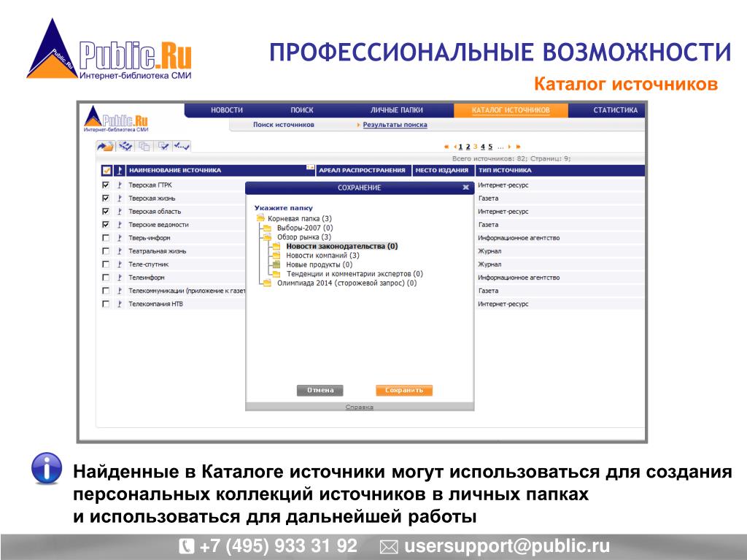Switch to Поиск источников subtab
The width and height of the screenshot is (747, 560).
tap(284, 125)
